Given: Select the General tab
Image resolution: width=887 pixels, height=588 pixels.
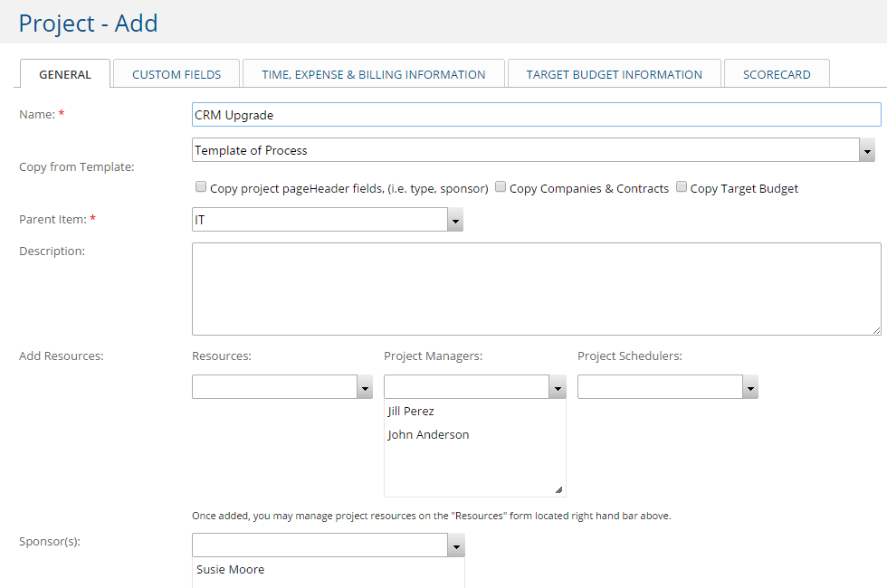Looking at the screenshot, I should 64,74.
